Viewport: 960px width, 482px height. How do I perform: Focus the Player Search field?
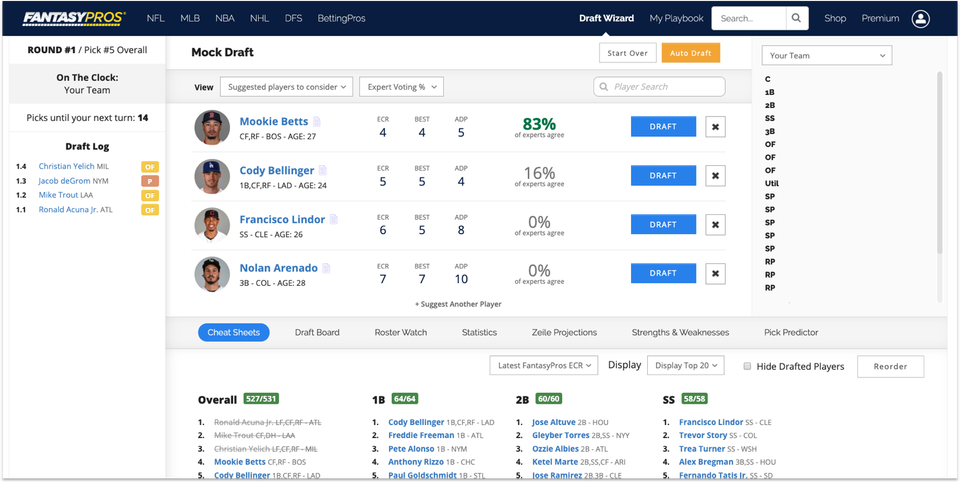(659, 87)
